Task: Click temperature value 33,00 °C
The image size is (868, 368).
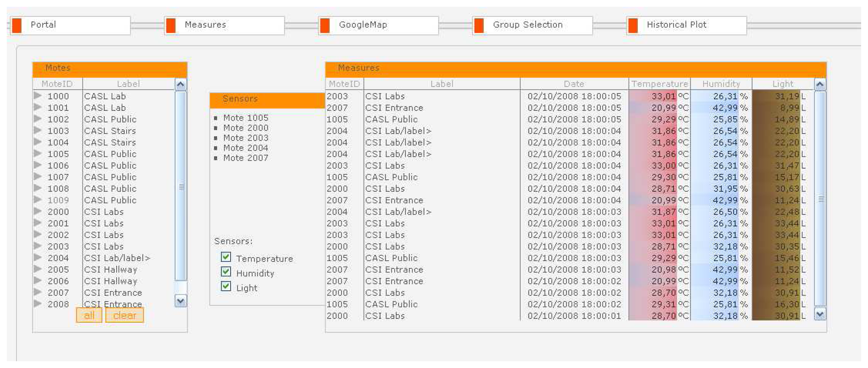Action: [x=670, y=165]
